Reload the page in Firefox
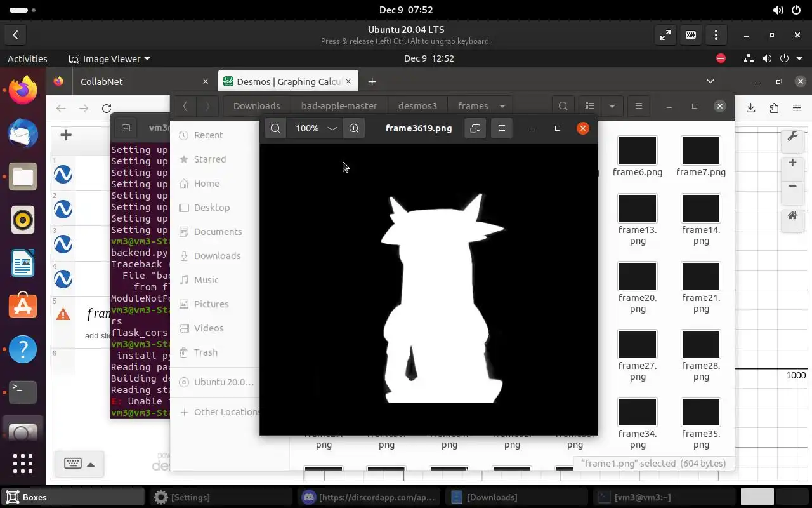This screenshot has width=812, height=508. [107, 109]
